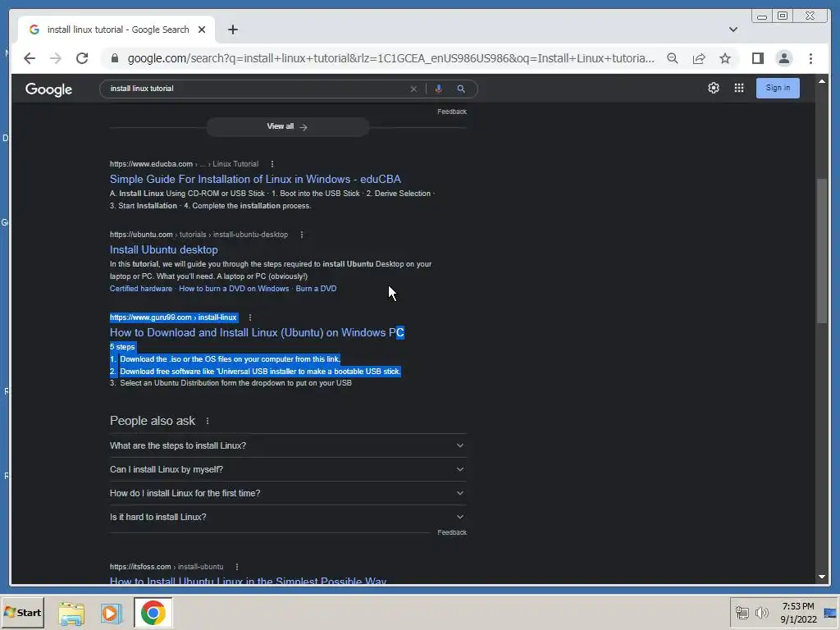Click Feedback below People also ask
This screenshot has width=840, height=630.
452,532
